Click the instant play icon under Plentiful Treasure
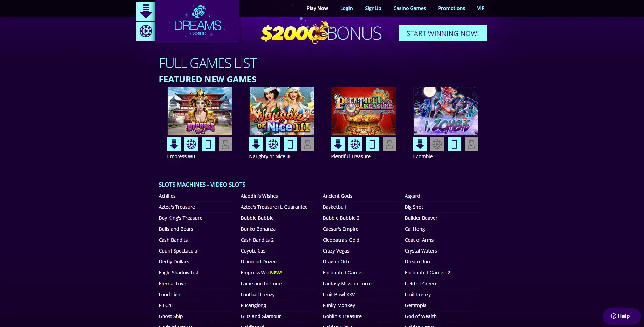The height and width of the screenshot is (327, 644). pos(355,144)
